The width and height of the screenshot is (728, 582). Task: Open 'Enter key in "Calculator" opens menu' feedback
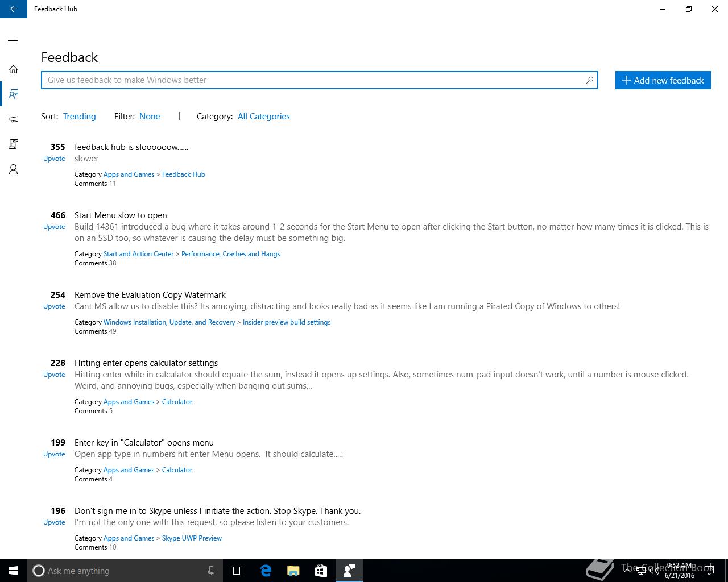tap(144, 443)
